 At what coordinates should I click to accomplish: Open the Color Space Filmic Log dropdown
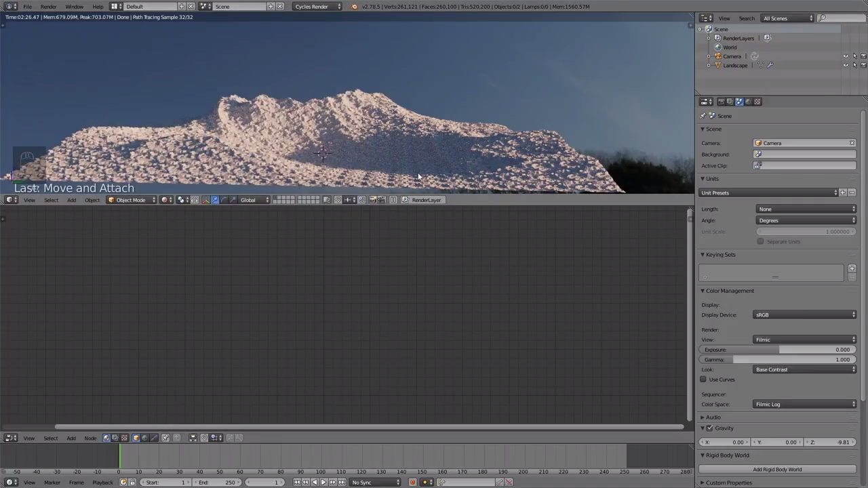[x=806, y=405]
